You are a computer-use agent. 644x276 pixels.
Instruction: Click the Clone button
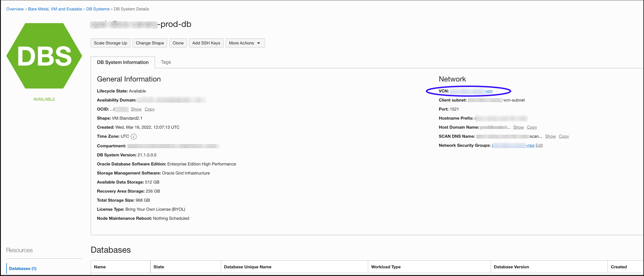(178, 43)
